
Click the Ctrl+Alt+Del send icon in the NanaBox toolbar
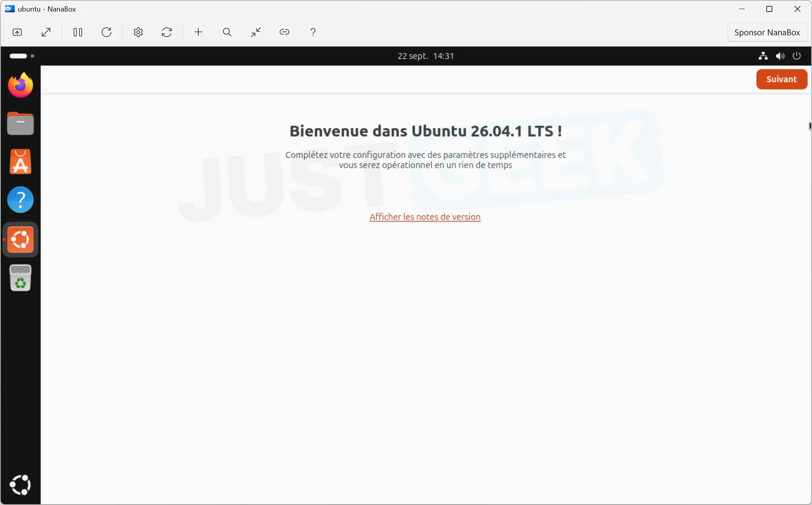point(17,32)
